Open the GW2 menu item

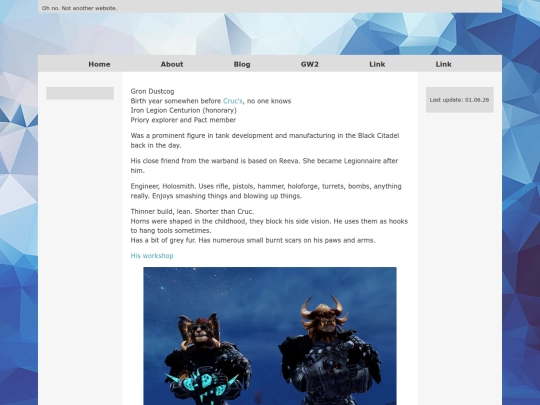click(x=310, y=64)
